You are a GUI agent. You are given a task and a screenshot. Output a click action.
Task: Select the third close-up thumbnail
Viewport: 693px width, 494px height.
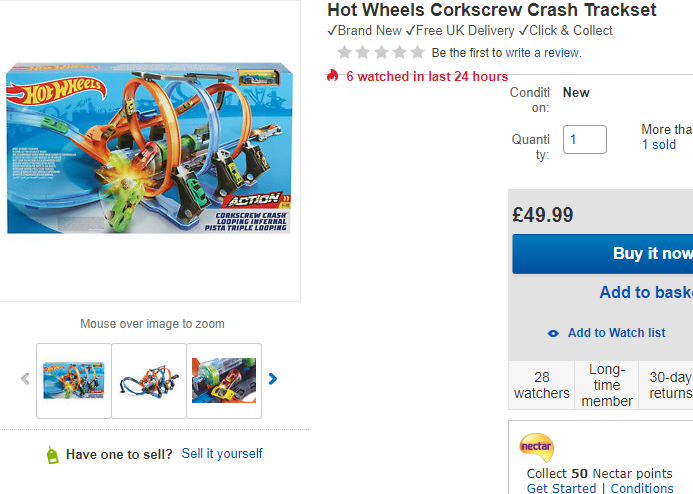(x=224, y=380)
